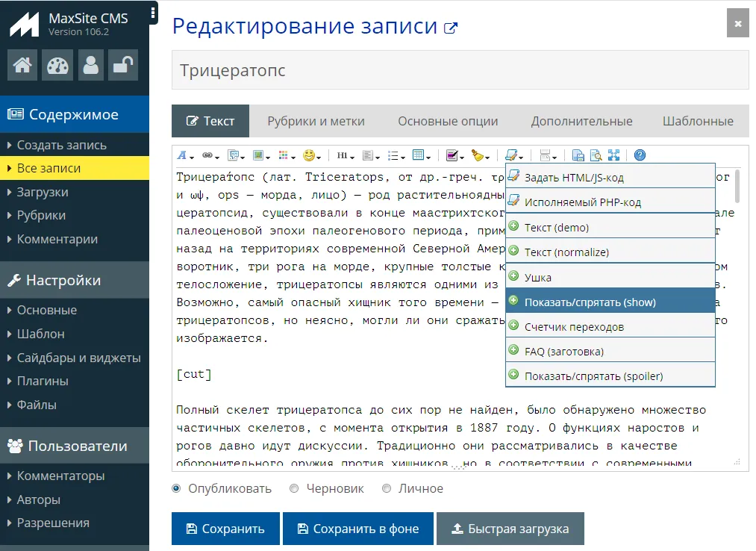Expand the H1 headings dropdown
Viewport: 756px width, 551px height.
(x=345, y=155)
